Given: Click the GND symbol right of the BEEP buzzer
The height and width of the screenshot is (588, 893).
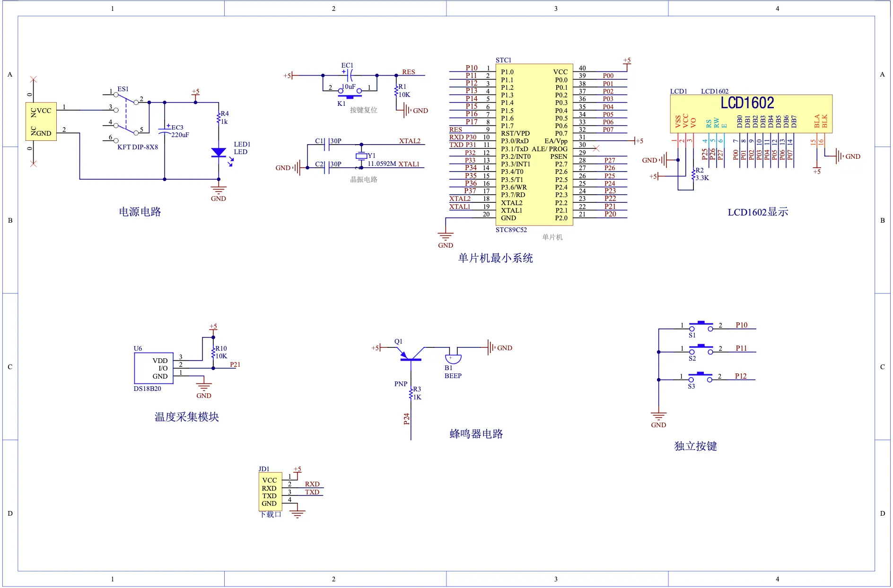Looking at the screenshot, I should click(x=499, y=347).
